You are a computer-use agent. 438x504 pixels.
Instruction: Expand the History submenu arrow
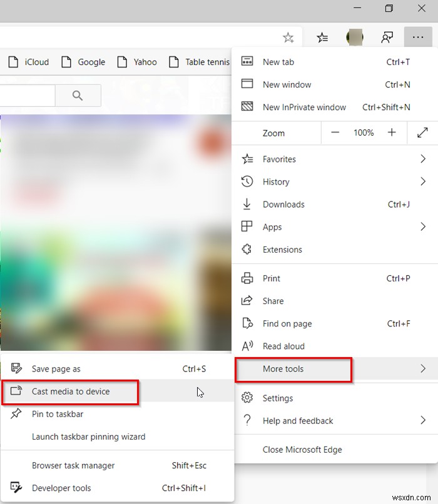pyautogui.click(x=423, y=181)
